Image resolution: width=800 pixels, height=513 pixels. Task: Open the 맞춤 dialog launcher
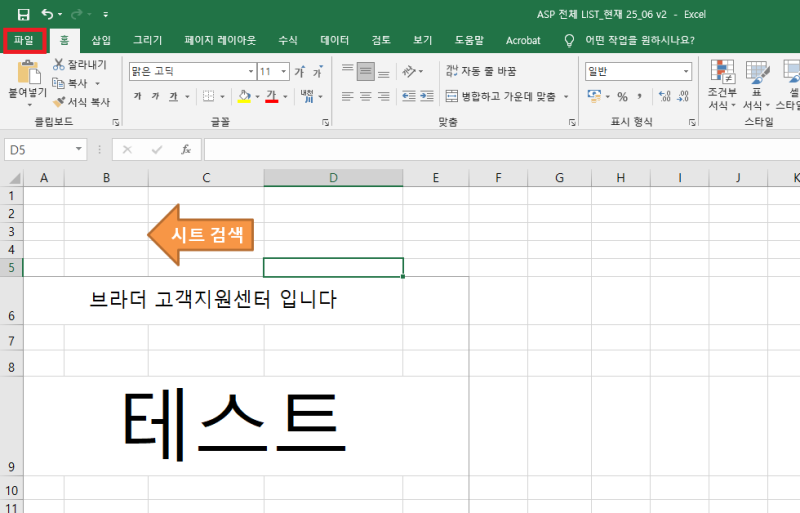tap(572, 123)
